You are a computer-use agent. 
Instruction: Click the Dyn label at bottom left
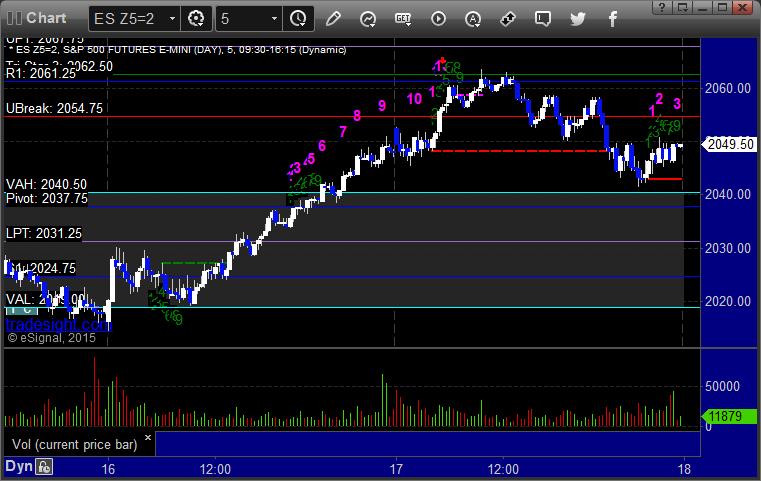(18, 466)
